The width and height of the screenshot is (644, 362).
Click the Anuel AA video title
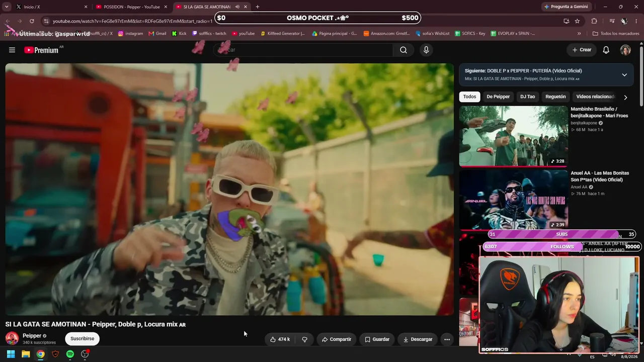(x=600, y=176)
